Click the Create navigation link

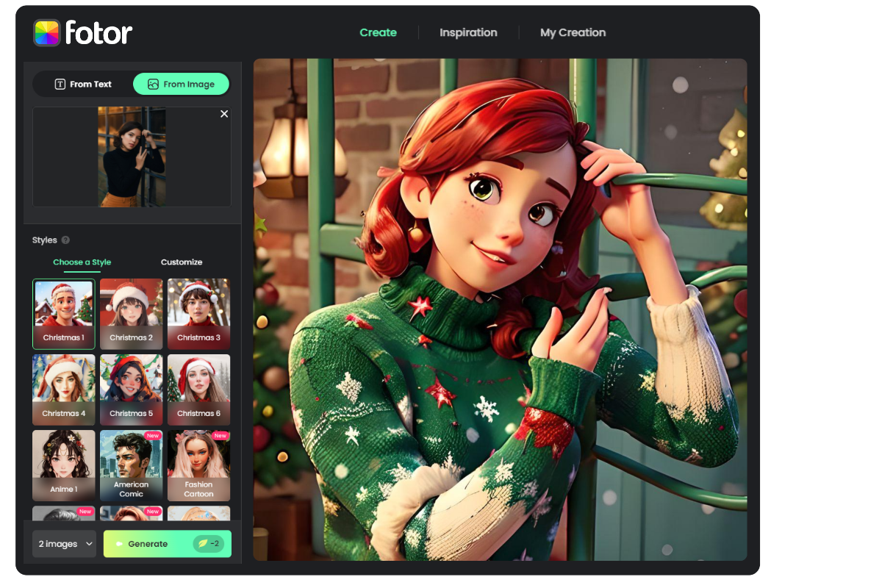coord(378,32)
